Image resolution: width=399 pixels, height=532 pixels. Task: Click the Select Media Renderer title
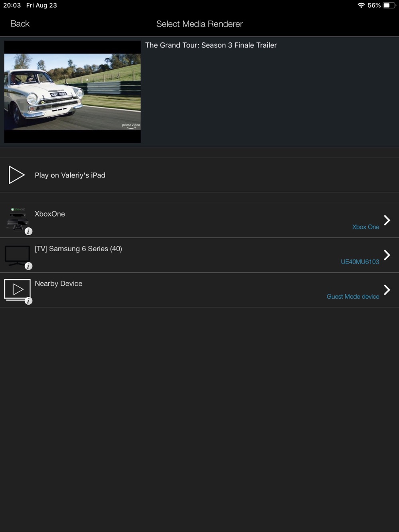pos(199,24)
